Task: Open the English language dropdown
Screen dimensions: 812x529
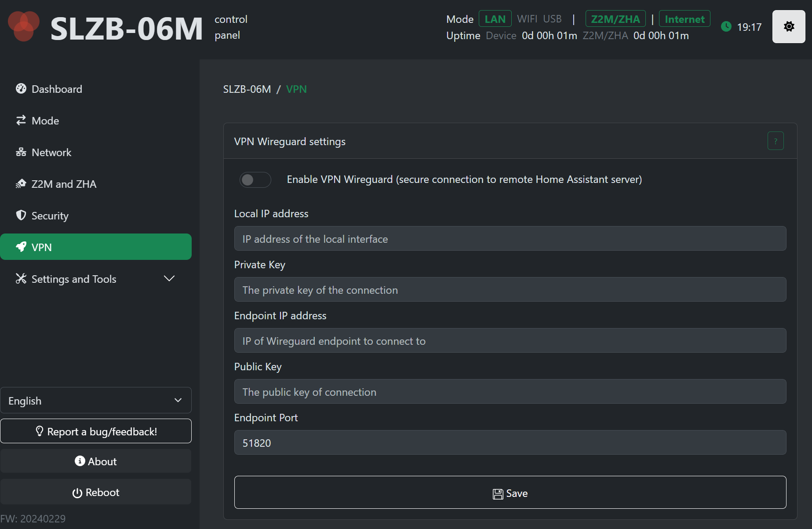Action: [96, 401]
